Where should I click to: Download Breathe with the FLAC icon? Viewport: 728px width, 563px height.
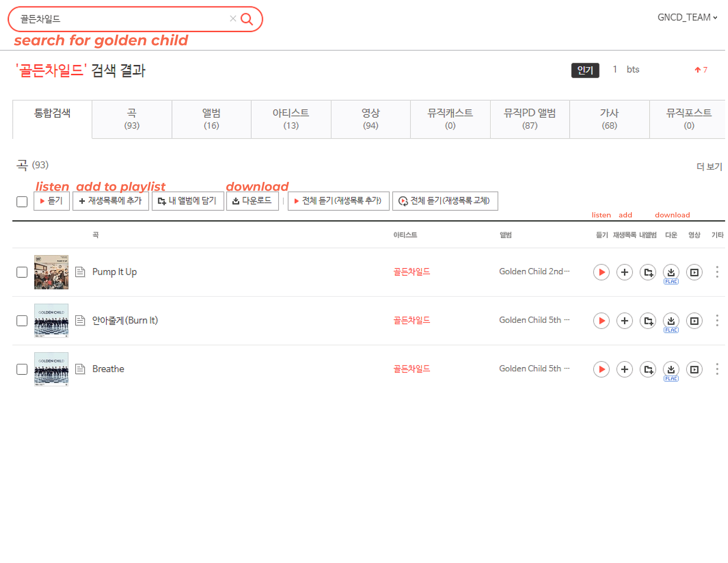[x=671, y=369]
